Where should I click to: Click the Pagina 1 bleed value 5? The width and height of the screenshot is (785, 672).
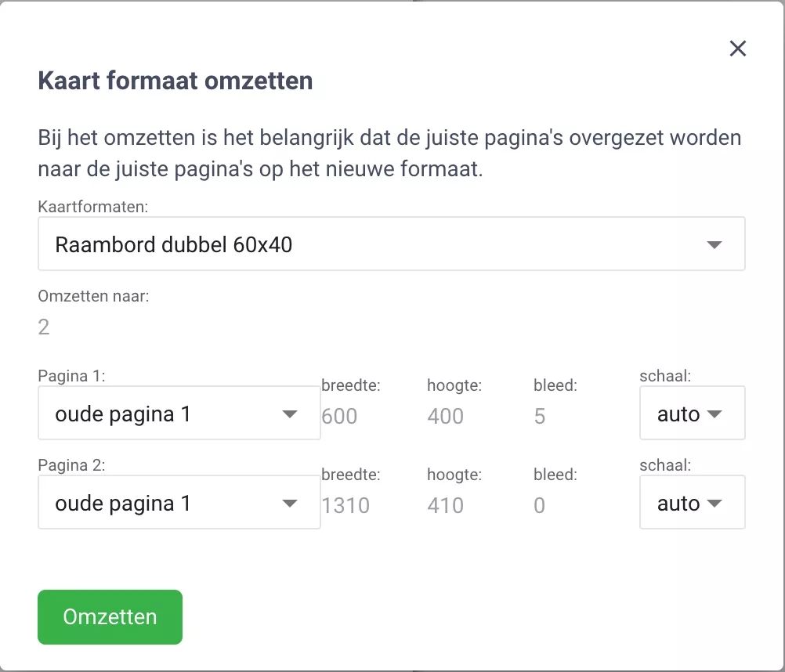point(540,416)
